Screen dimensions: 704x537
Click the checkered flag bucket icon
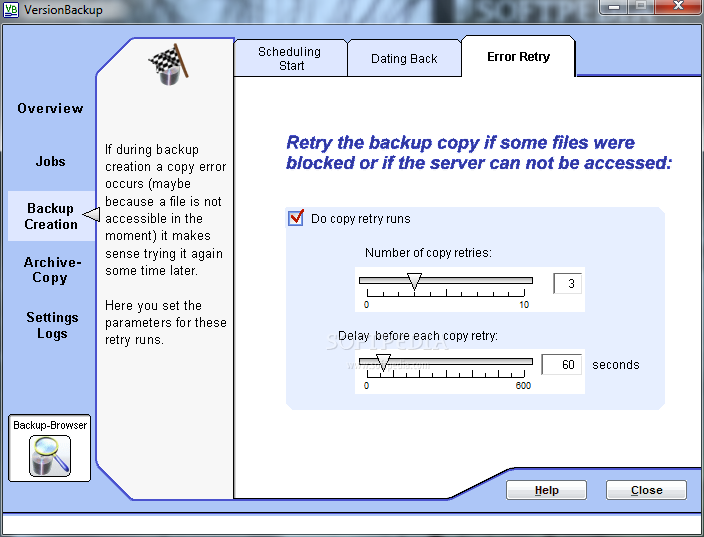click(168, 65)
